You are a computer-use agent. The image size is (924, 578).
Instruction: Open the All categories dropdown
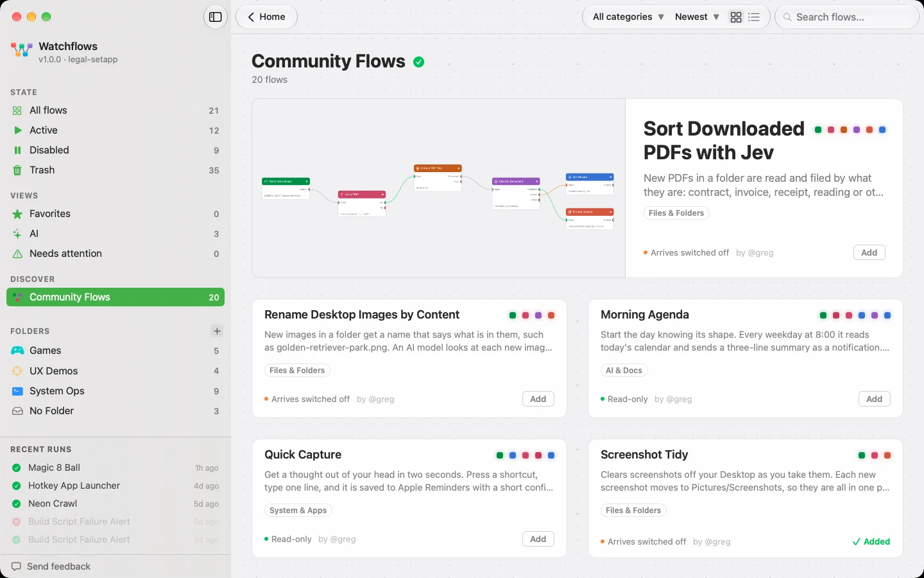[628, 17]
